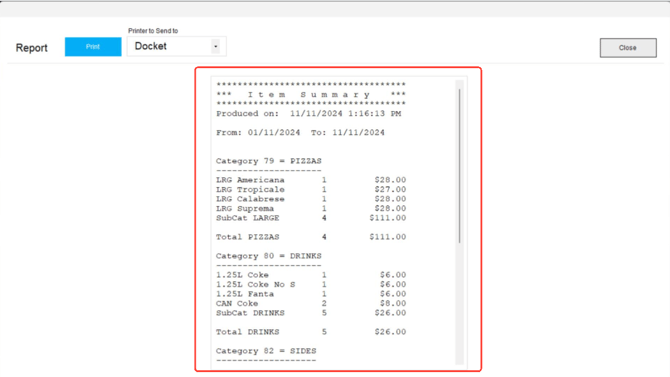Click the '1.25L Coke No S' row

(x=311, y=284)
